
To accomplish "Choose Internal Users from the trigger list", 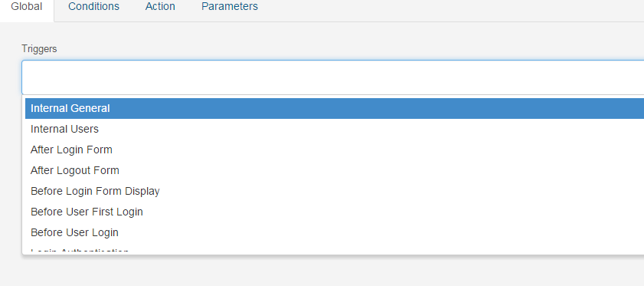I will pos(335,129).
